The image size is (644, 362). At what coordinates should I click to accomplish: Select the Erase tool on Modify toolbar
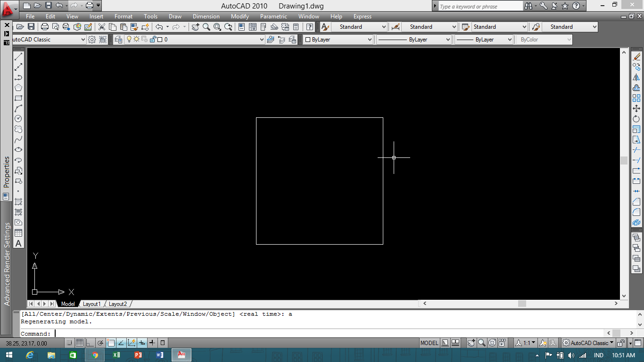(636, 55)
